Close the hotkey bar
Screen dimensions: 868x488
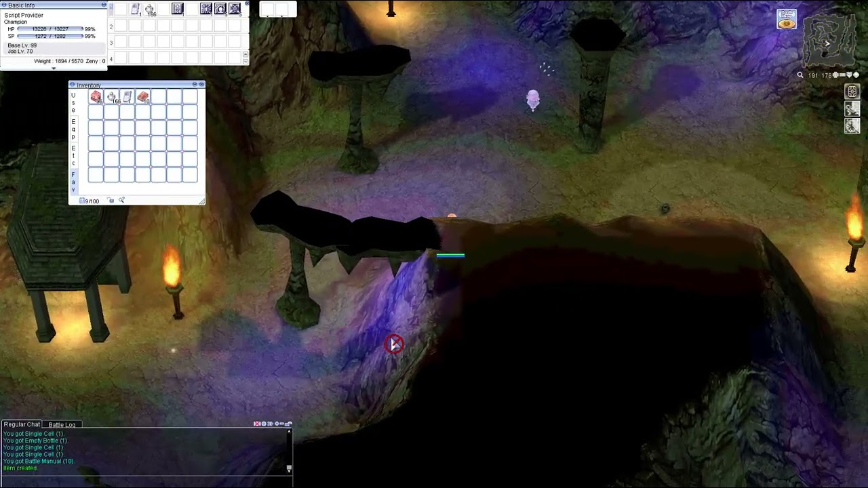pos(246,5)
